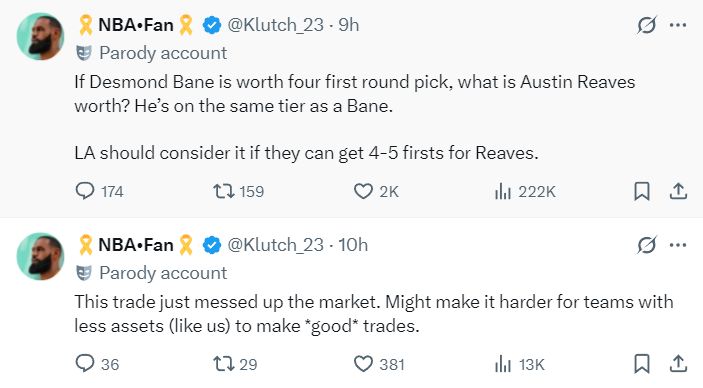Repost the tweet with 29 reposts
The image size is (703, 388).
(x=235, y=364)
